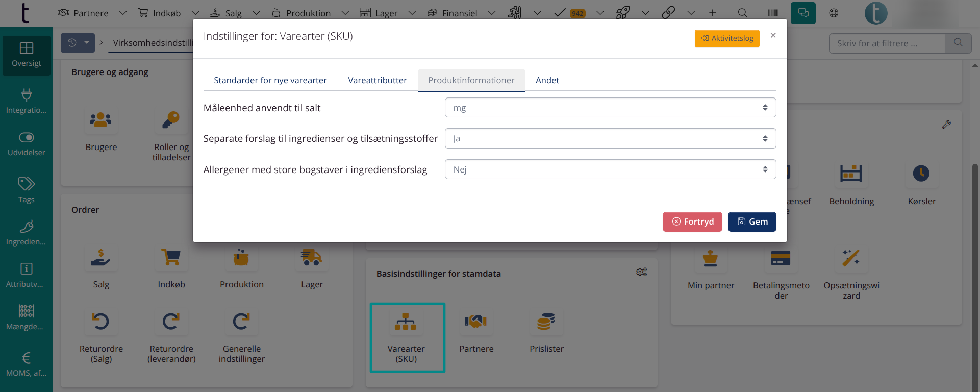Viewport: 980px width, 392px height.
Task: Switch to the Vareattributter tab
Action: 377,80
